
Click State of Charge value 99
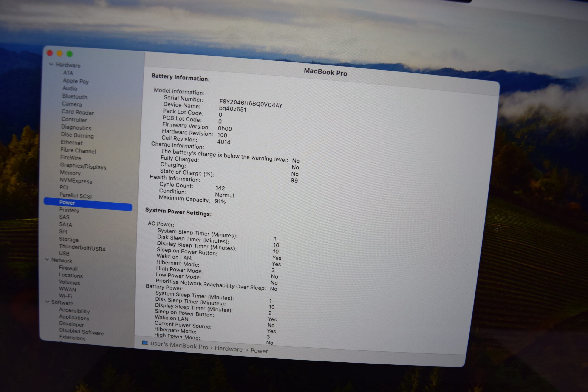294,180
